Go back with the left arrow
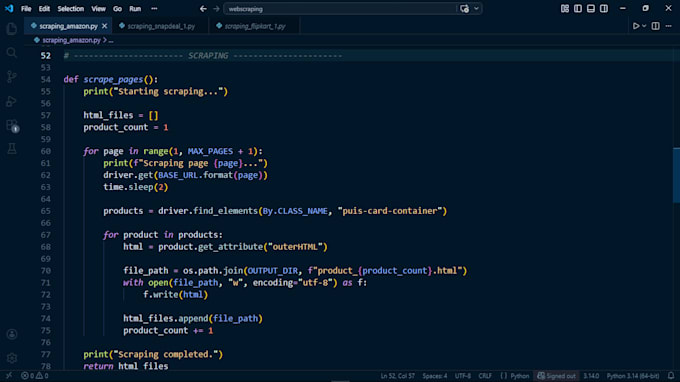Viewport: 680px width, 382px height. (x=203, y=9)
